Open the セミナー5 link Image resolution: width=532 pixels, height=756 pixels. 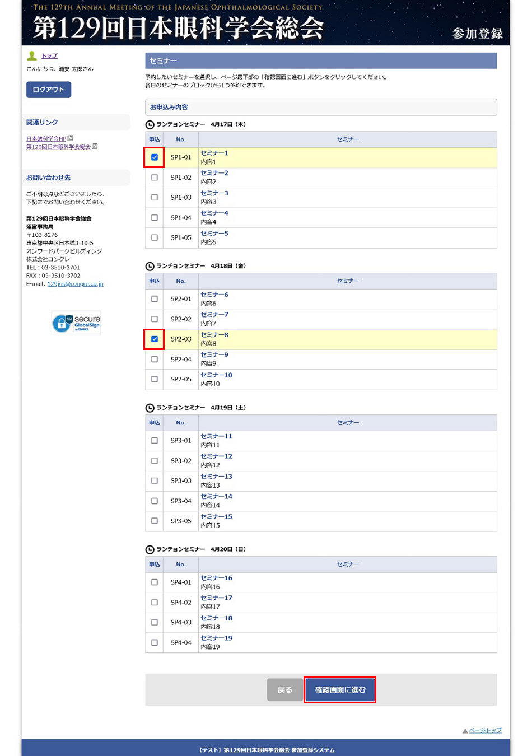click(214, 234)
